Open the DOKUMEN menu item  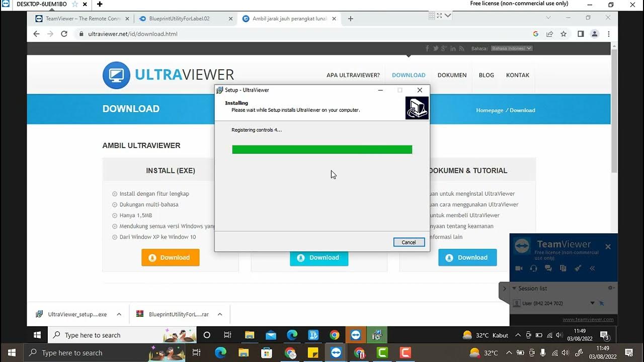click(x=452, y=75)
